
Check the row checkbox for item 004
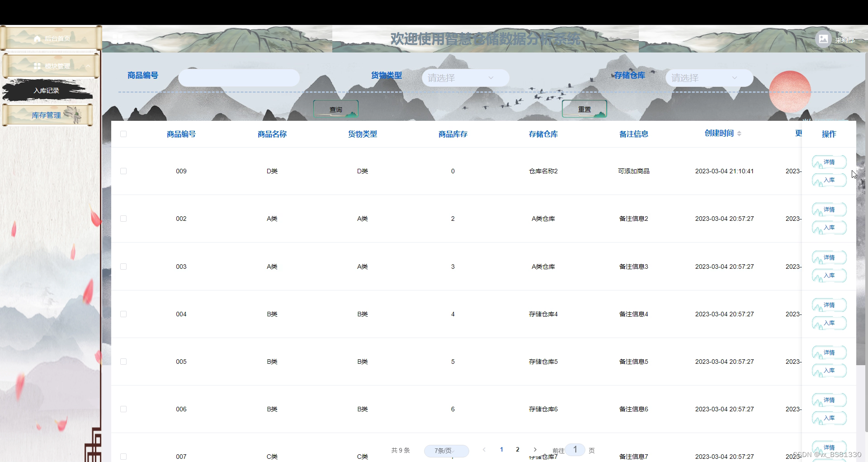(123, 314)
